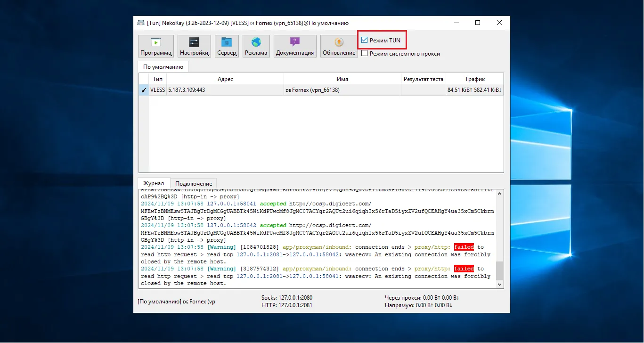The image size is (644, 343).
Task: Sort by the Трафик column header
Action: pos(475,79)
